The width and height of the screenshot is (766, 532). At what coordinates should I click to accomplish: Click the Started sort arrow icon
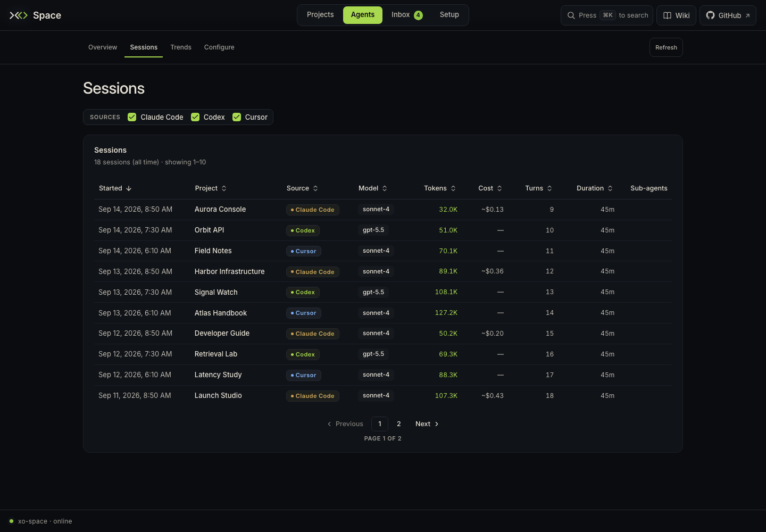[x=129, y=188]
